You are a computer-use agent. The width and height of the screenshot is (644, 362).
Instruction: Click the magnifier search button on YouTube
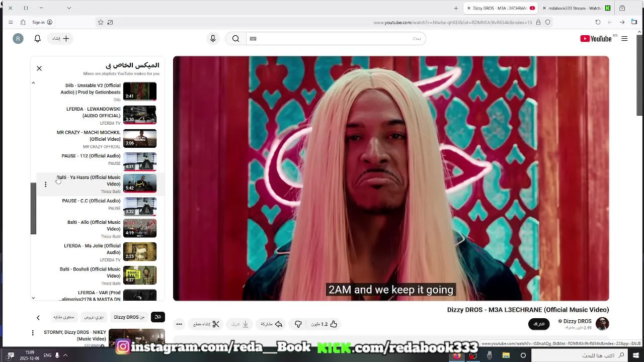point(235,39)
